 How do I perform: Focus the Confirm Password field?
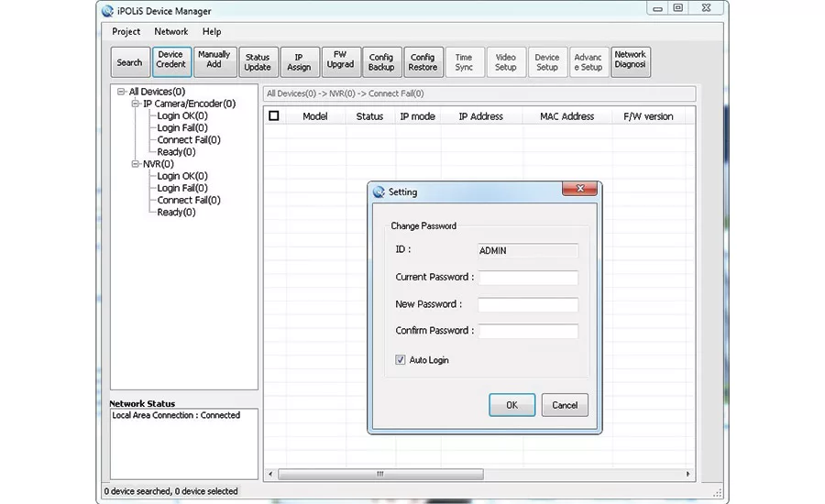pos(528,331)
